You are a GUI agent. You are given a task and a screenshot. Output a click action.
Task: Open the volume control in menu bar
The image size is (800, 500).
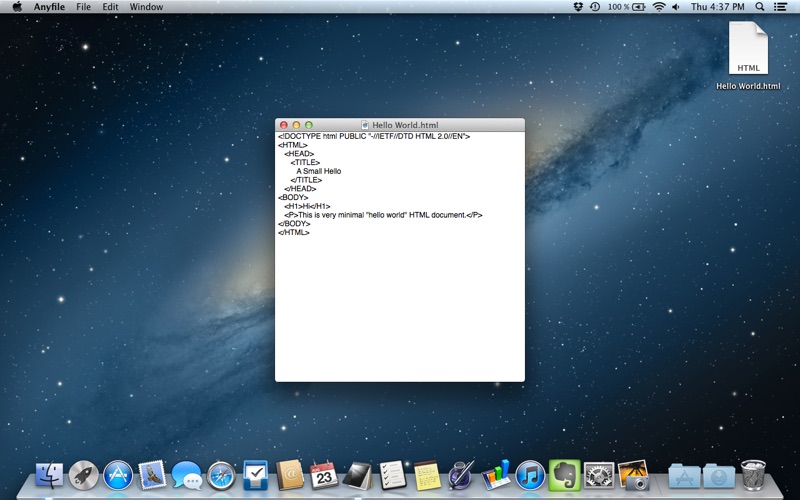point(676,7)
